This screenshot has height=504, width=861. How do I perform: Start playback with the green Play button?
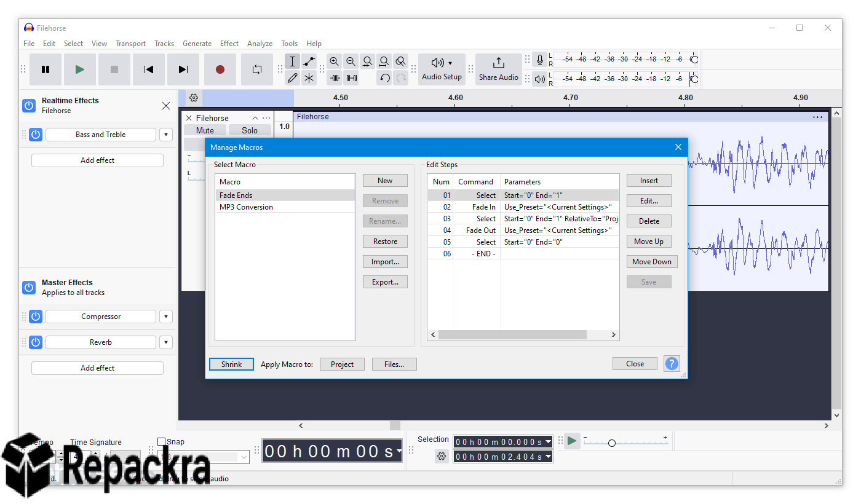coord(80,69)
